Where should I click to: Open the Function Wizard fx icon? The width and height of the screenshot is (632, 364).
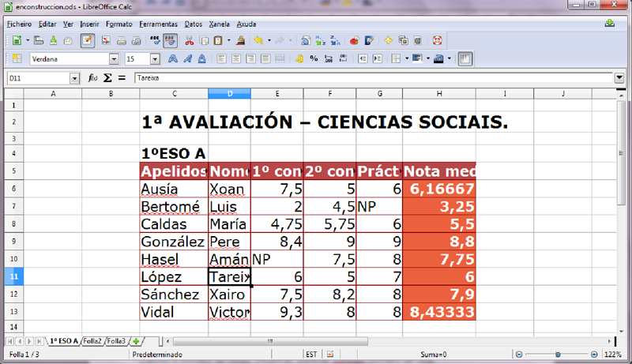92,78
